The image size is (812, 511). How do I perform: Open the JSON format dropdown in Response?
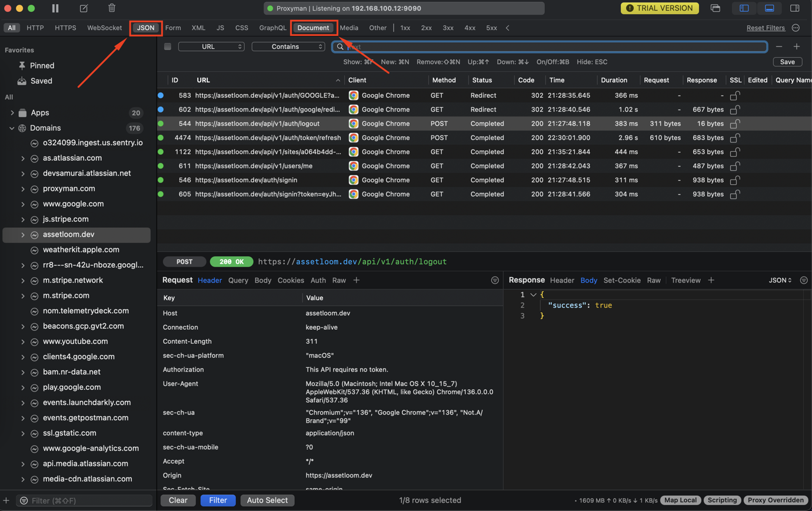(781, 280)
